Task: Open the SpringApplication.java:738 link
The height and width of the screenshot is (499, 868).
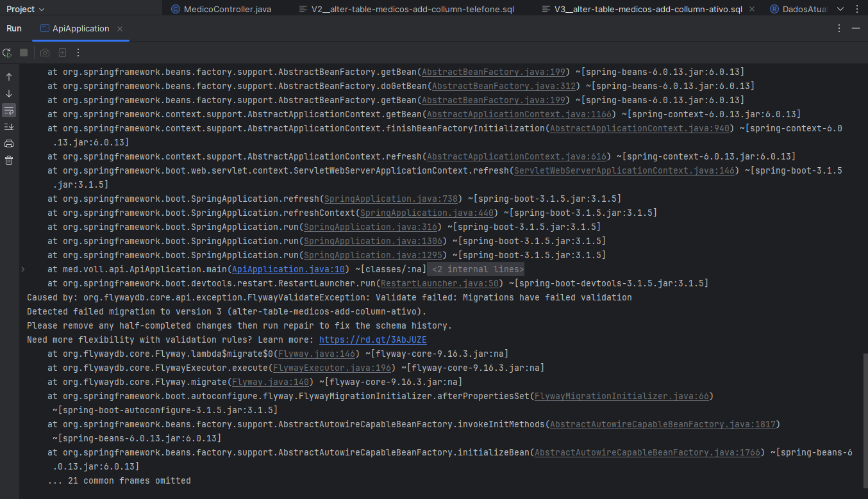Action: coord(390,199)
